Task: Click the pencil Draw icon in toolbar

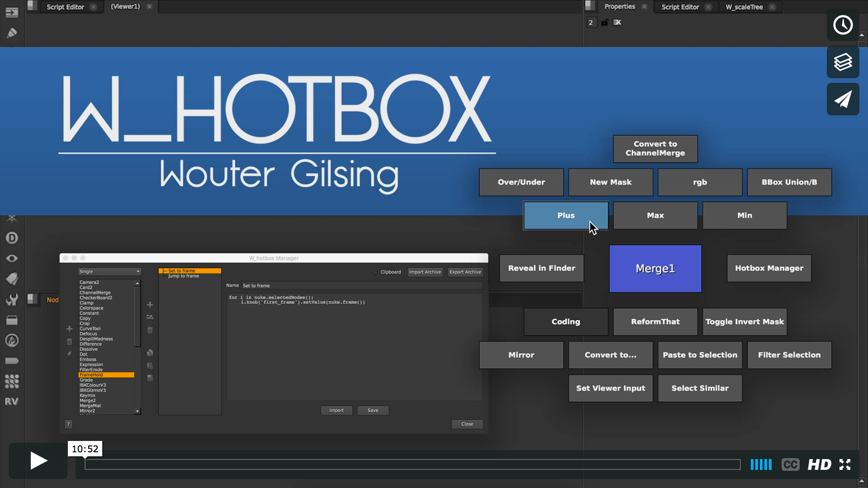Action: (x=12, y=33)
